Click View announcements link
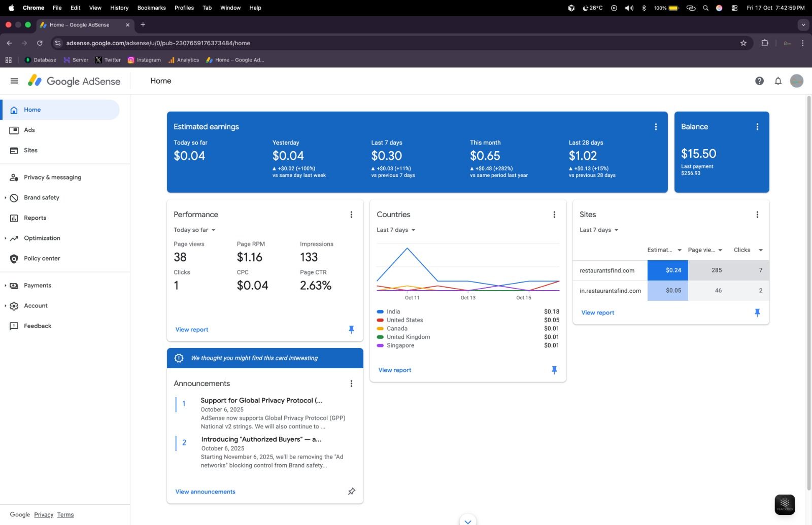This screenshot has height=525, width=812. tap(205, 492)
